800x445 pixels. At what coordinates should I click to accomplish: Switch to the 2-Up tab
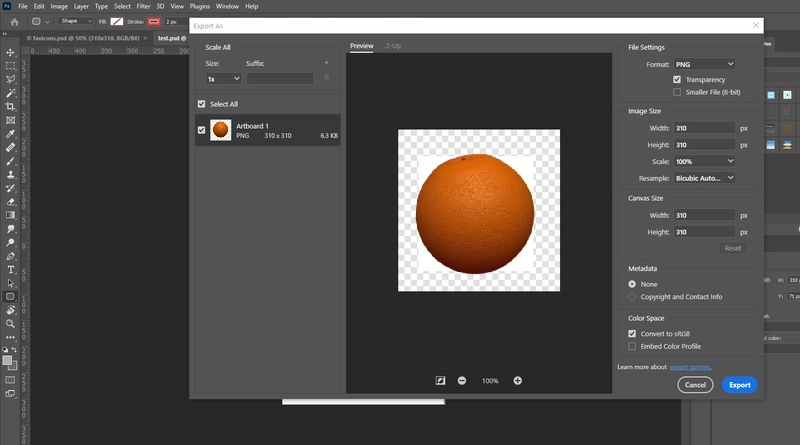click(x=393, y=46)
